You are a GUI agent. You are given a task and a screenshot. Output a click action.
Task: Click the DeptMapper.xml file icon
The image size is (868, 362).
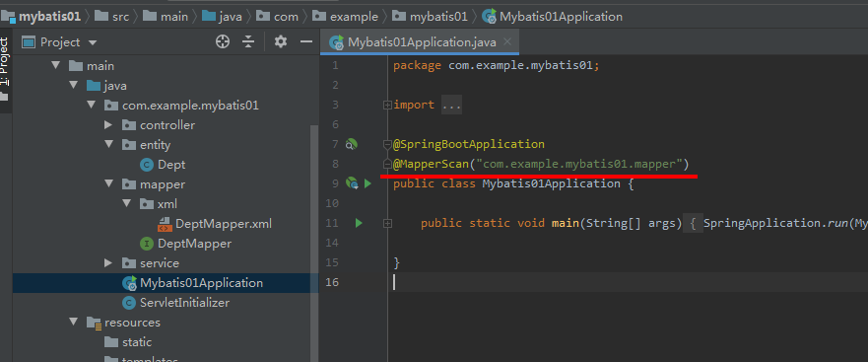(165, 224)
